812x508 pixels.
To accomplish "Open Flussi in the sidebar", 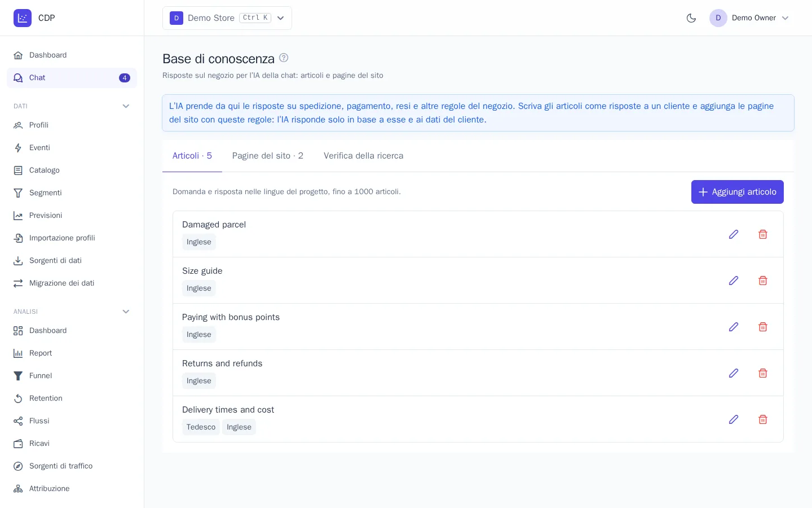I will [x=72, y=421].
